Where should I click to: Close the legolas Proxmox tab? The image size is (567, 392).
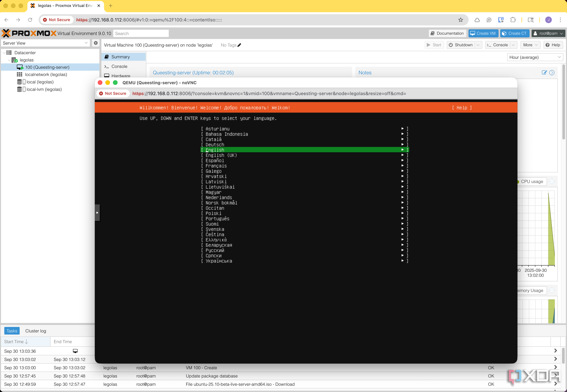pos(99,5)
